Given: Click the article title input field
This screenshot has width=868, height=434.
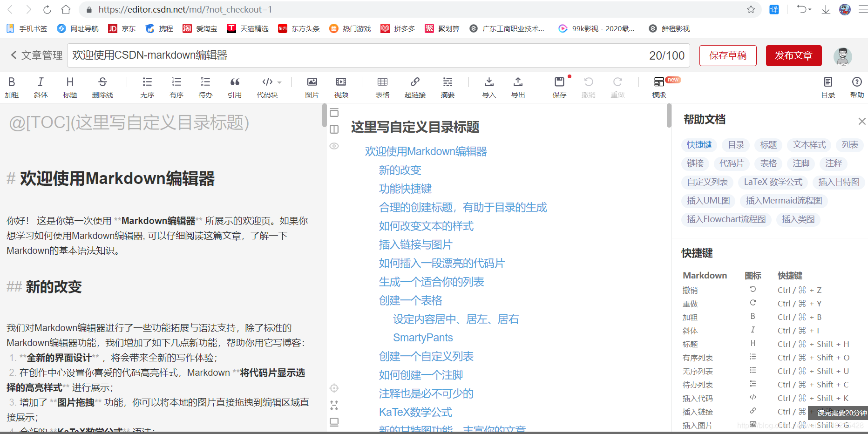Looking at the screenshot, I should pos(379,55).
